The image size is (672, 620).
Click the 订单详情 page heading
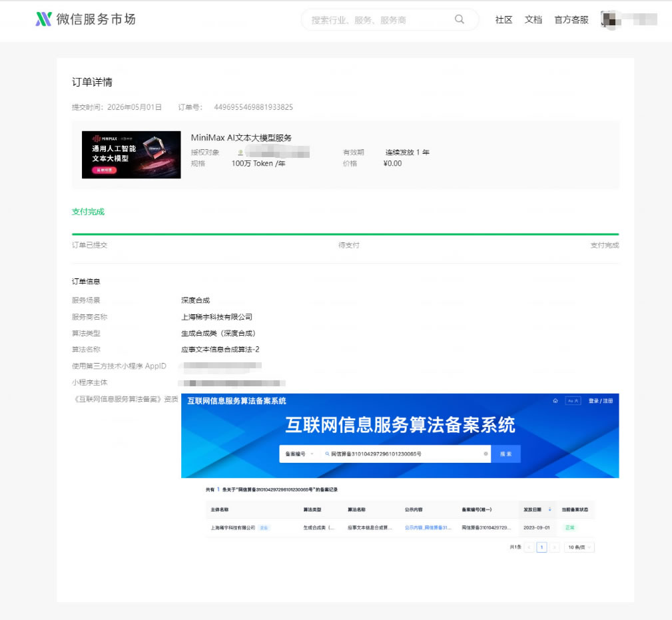coord(92,83)
